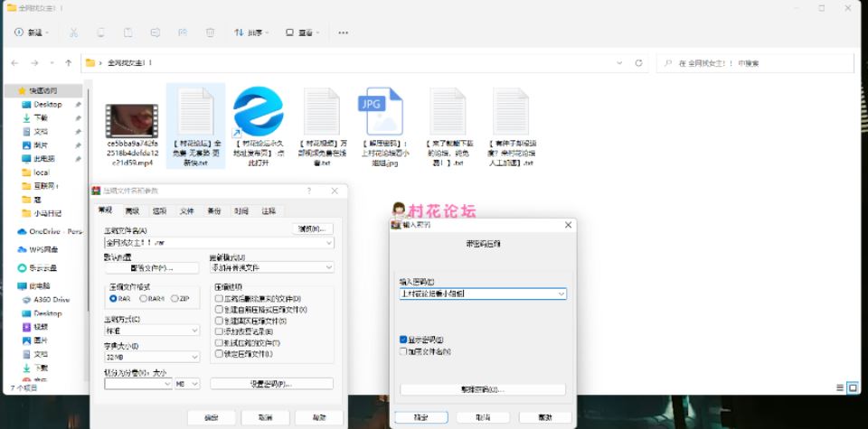Click the Set password button
The height and width of the screenshot is (429, 868).
point(272,384)
